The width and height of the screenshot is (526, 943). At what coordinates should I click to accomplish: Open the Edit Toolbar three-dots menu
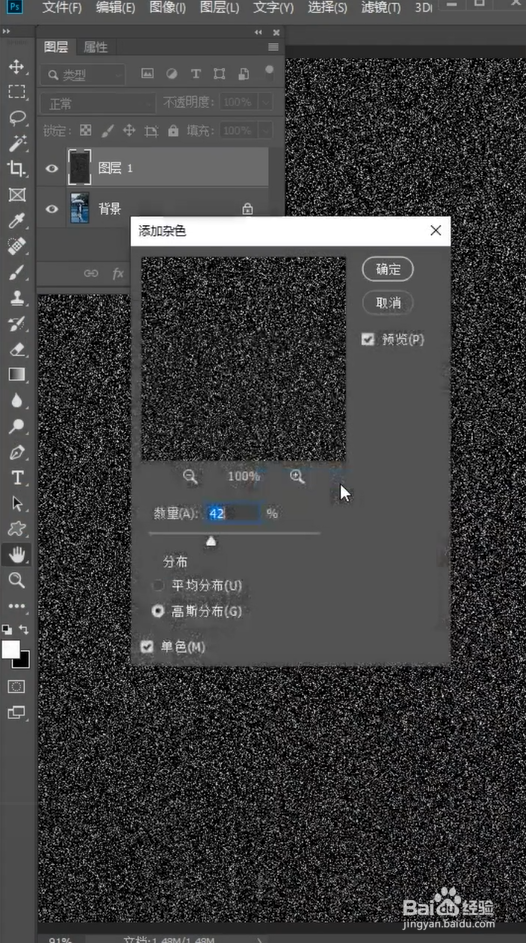[x=16, y=606]
